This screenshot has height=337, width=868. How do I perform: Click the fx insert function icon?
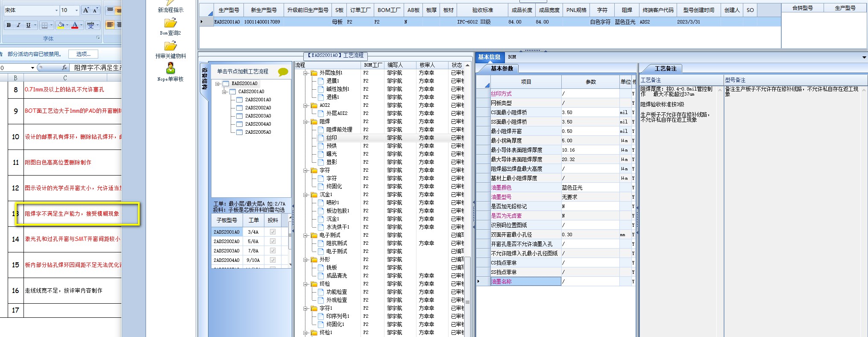(x=65, y=67)
